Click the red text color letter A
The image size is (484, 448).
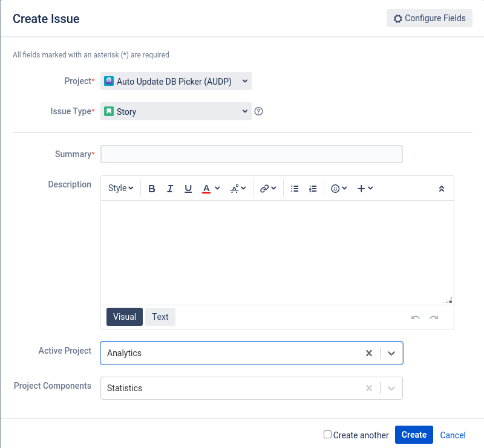206,189
